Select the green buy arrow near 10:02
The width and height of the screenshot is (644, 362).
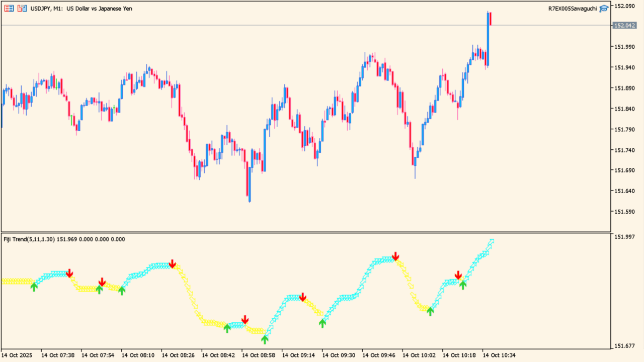tap(430, 311)
